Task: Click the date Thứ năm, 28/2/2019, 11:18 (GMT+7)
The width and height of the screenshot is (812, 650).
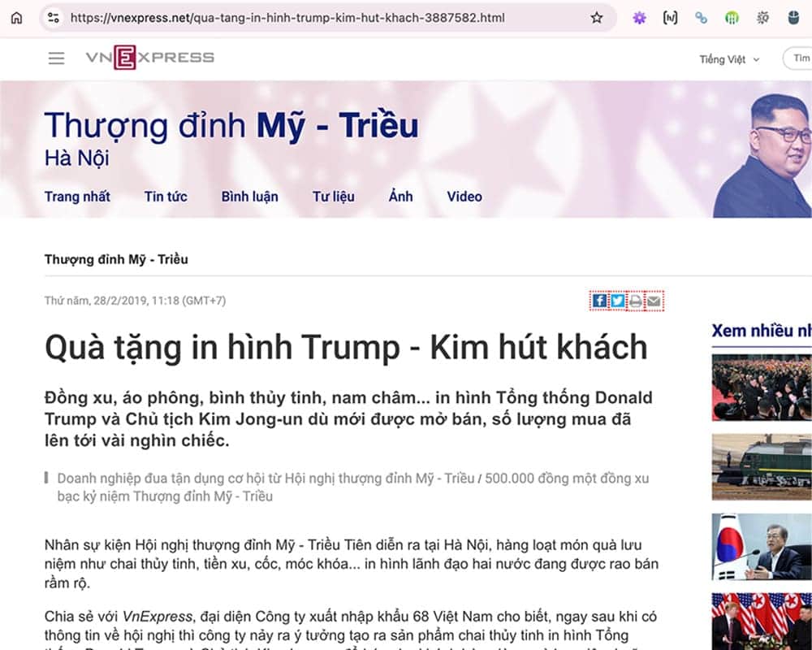Action: pos(135,301)
